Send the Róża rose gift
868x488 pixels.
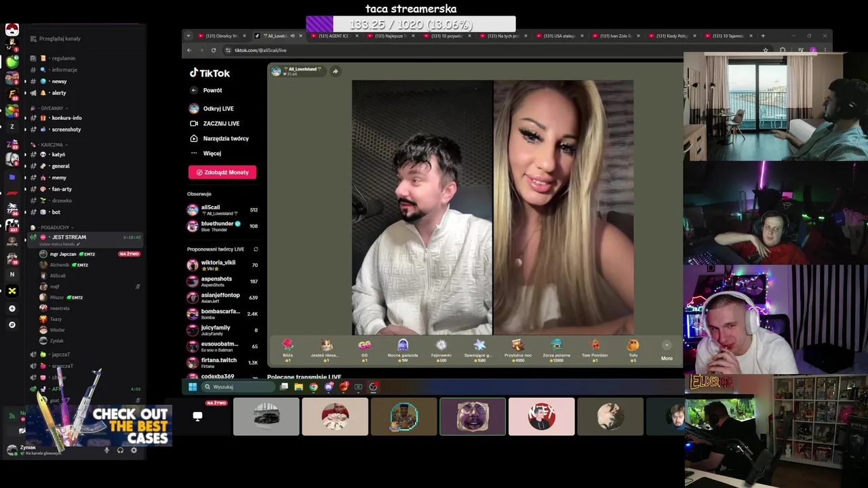(288, 349)
